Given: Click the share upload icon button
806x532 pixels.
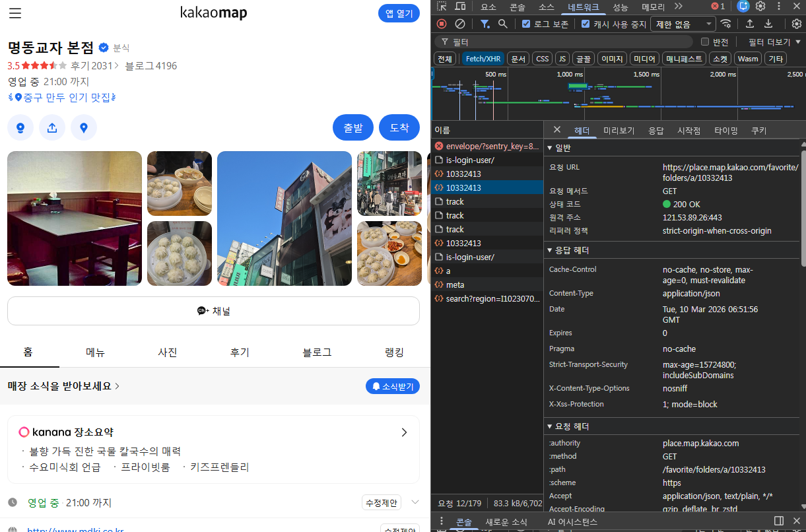Looking at the screenshot, I should coord(52,127).
